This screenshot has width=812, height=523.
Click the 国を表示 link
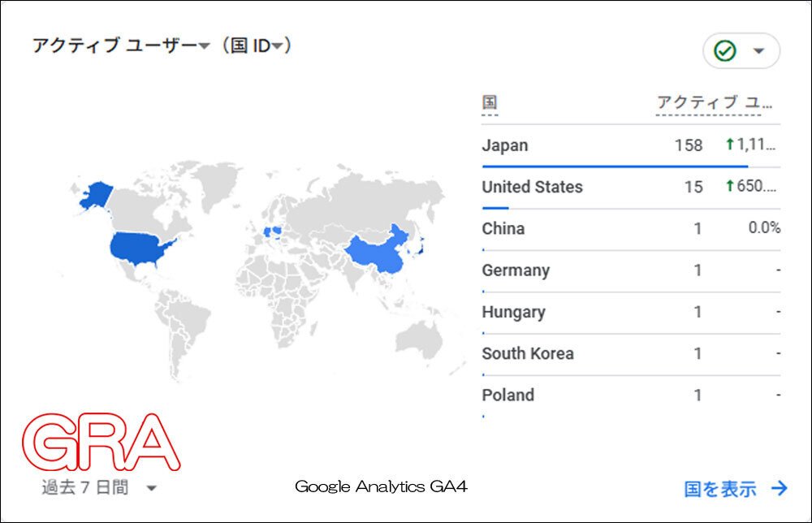[720, 488]
